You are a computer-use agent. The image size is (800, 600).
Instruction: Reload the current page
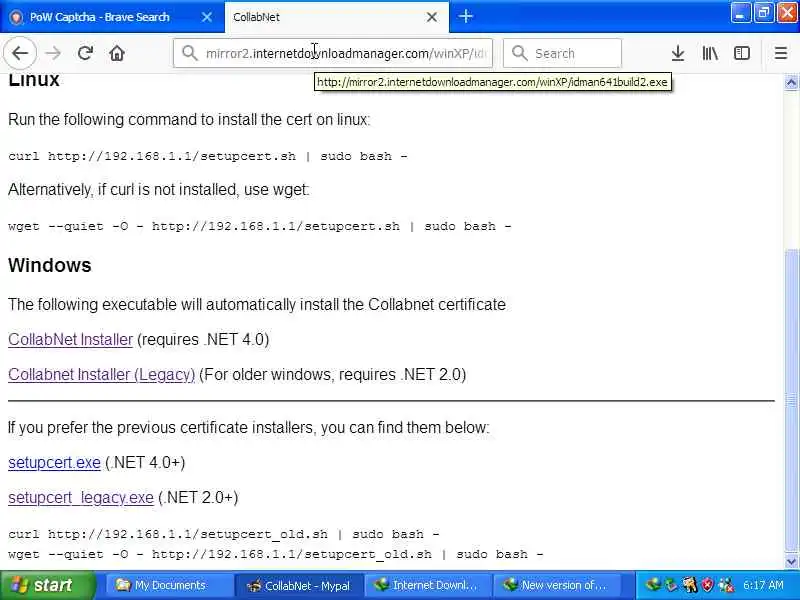[x=85, y=53]
